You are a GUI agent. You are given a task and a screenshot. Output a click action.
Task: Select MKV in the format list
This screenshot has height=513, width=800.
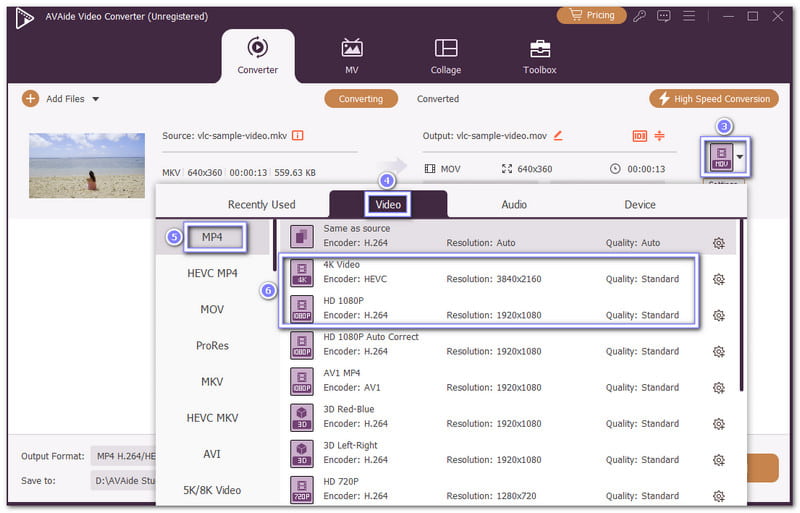coord(212,382)
